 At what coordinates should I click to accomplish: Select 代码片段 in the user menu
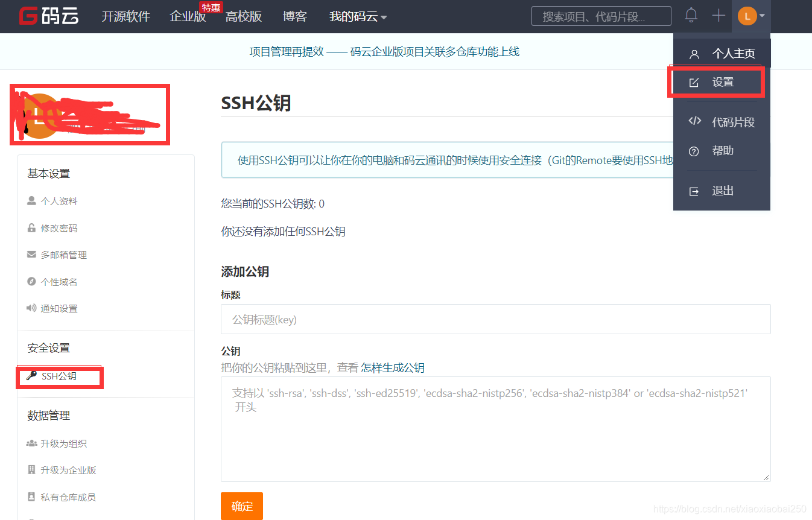722,122
